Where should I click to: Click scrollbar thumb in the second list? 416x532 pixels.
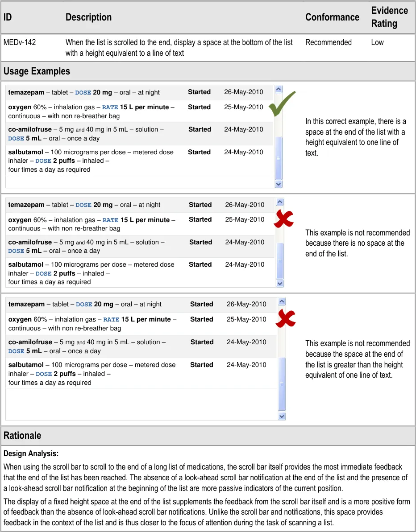(280, 260)
